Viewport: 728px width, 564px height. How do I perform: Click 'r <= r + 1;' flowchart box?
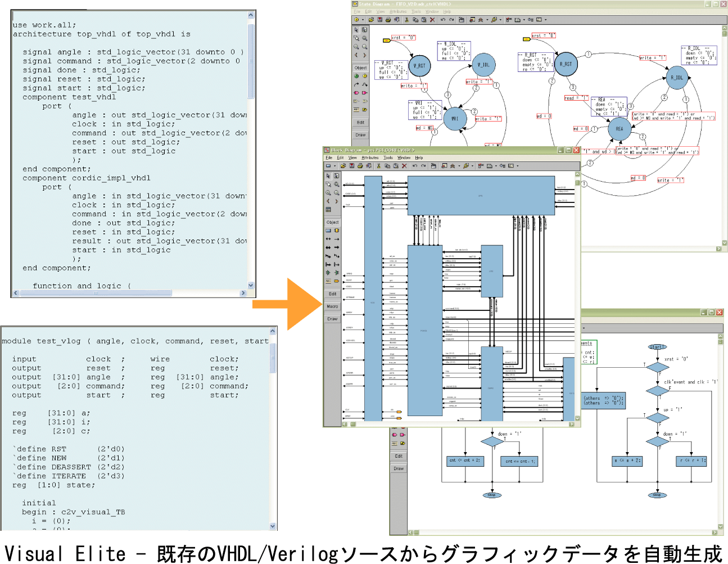691,461
